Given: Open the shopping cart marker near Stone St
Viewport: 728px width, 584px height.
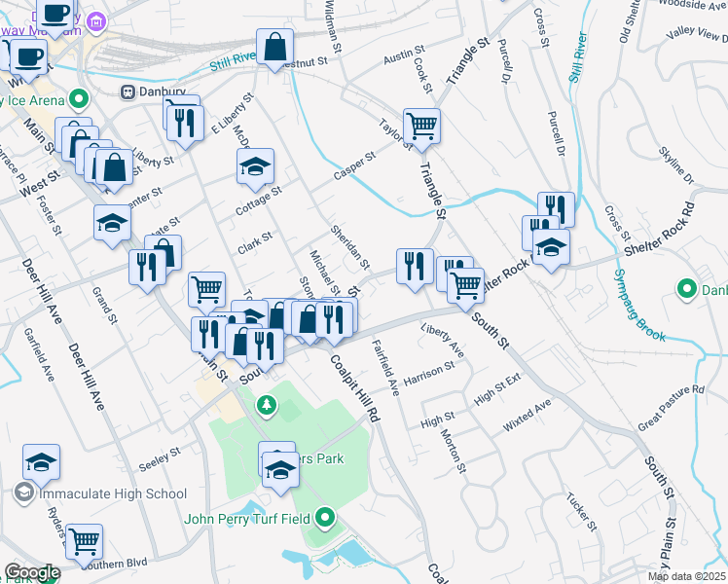Looking at the screenshot, I should click(206, 289).
